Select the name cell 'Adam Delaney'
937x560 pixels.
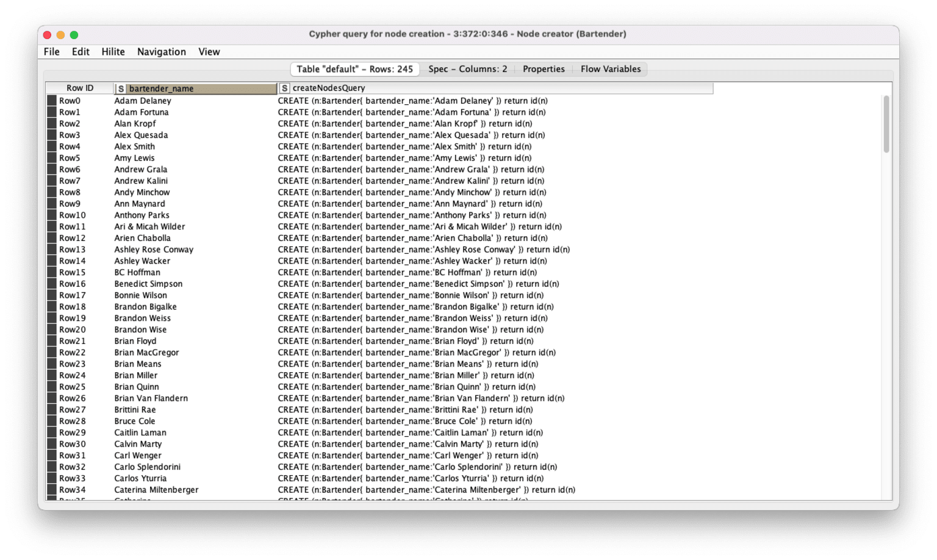195,101
